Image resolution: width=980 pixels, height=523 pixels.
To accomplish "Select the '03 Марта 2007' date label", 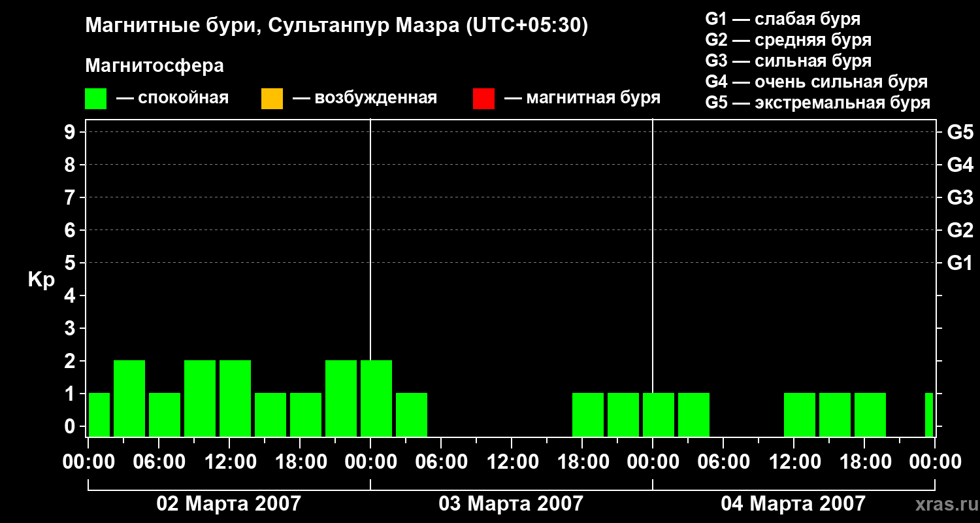I will tap(511, 504).
